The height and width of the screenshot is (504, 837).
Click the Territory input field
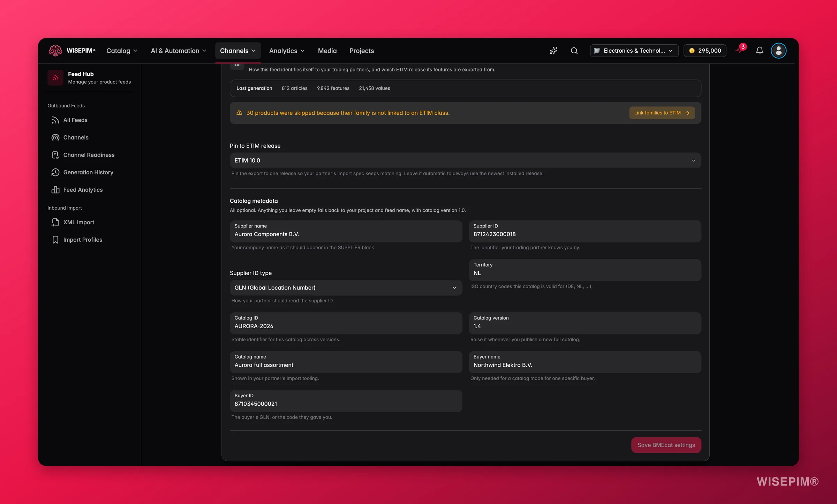point(585,270)
